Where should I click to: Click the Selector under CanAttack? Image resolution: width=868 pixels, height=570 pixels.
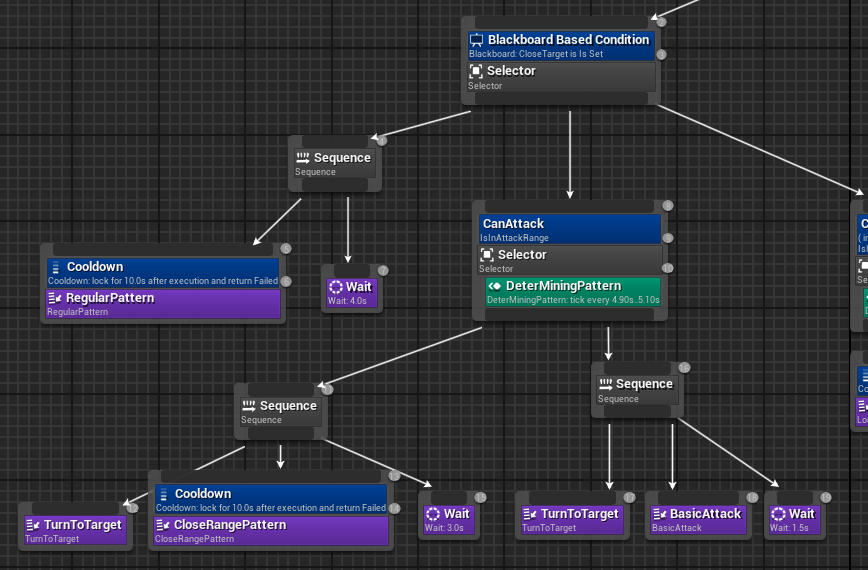click(570, 260)
